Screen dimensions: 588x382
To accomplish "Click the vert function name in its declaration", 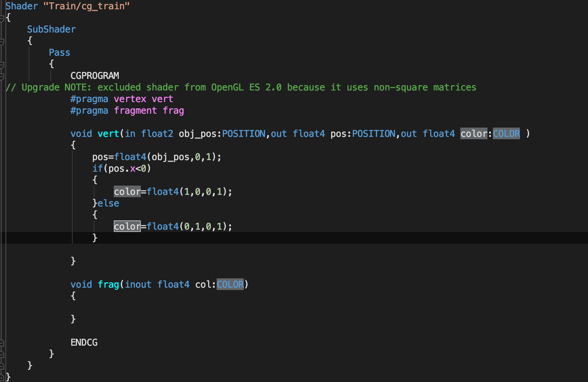I will (108, 134).
